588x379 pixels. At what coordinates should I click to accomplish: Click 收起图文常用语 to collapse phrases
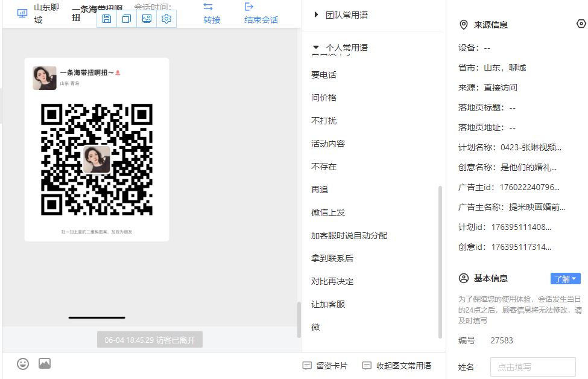[396, 366]
